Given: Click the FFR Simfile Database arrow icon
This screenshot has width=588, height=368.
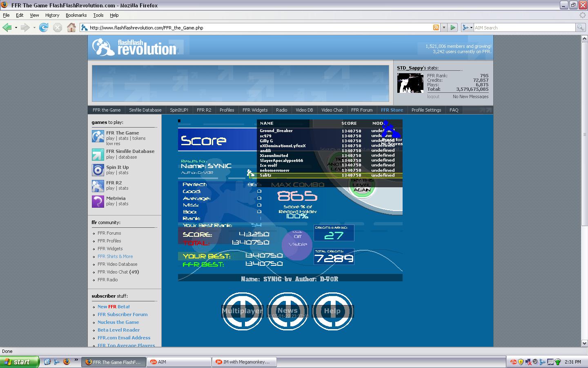Looking at the screenshot, I should (98, 155).
